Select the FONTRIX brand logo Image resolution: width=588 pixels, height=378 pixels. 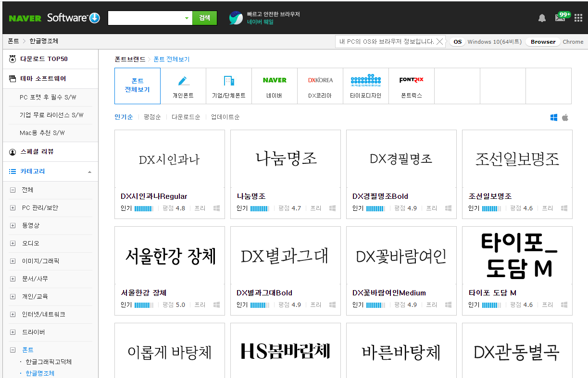click(x=412, y=80)
